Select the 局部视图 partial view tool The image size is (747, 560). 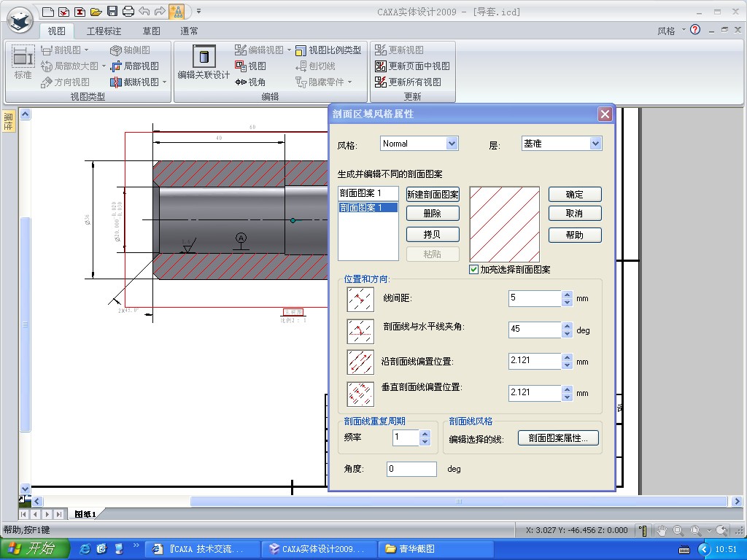[x=135, y=66]
